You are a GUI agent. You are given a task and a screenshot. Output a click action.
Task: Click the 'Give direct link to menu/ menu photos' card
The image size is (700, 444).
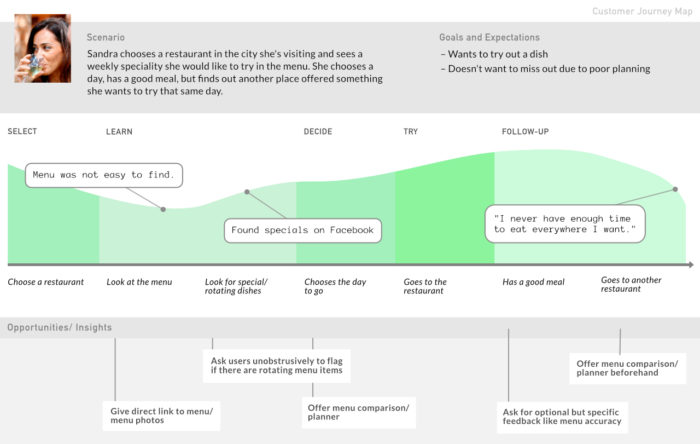(x=161, y=416)
